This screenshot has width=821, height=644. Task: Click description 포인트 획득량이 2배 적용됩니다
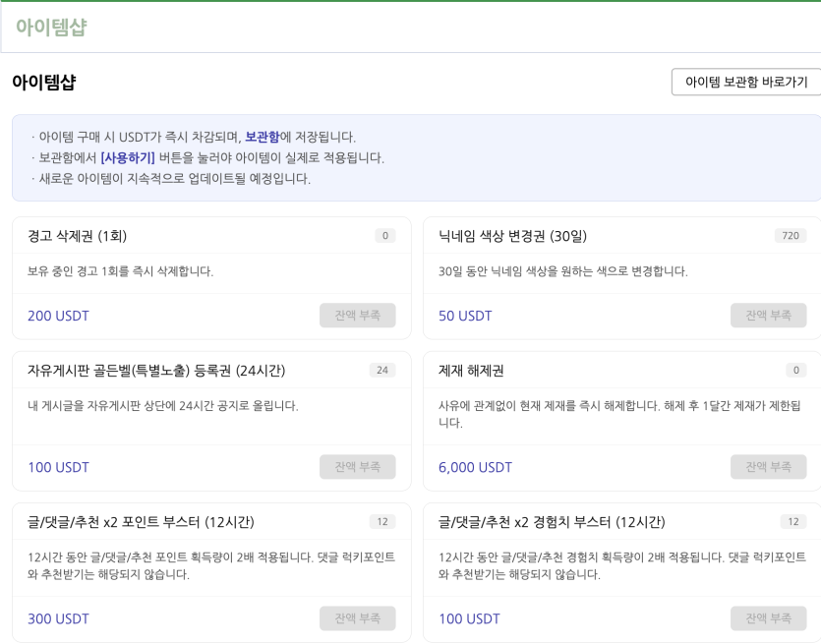(211, 565)
